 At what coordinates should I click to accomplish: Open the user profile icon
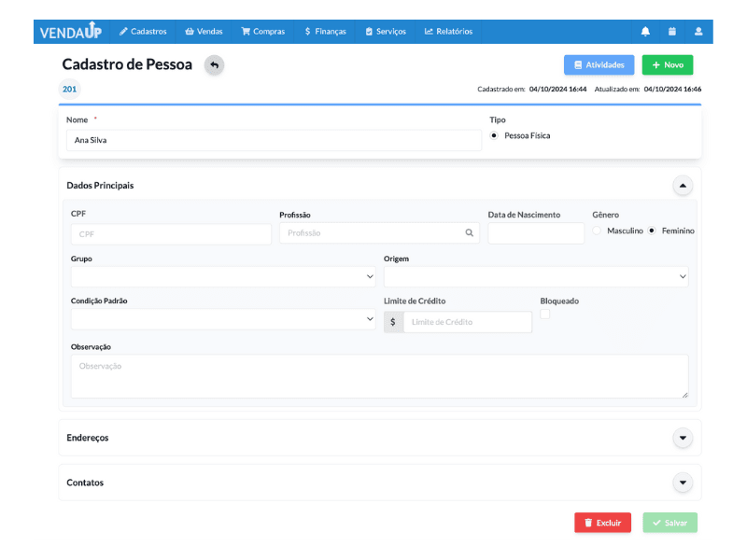tap(698, 32)
